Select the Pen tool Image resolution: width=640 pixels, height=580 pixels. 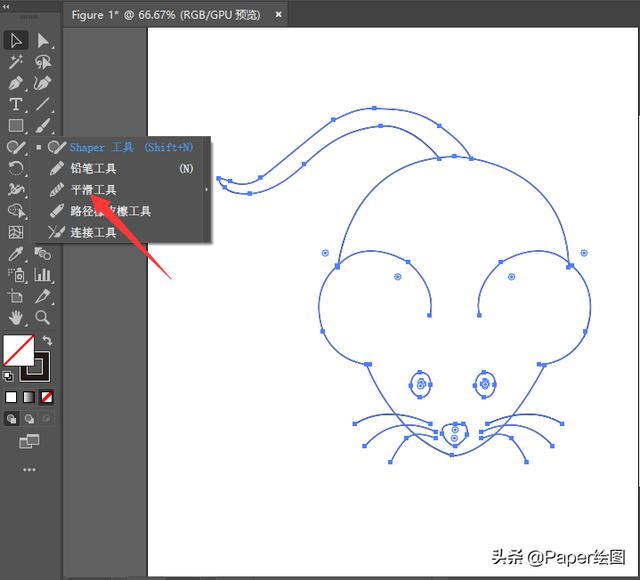coord(16,83)
